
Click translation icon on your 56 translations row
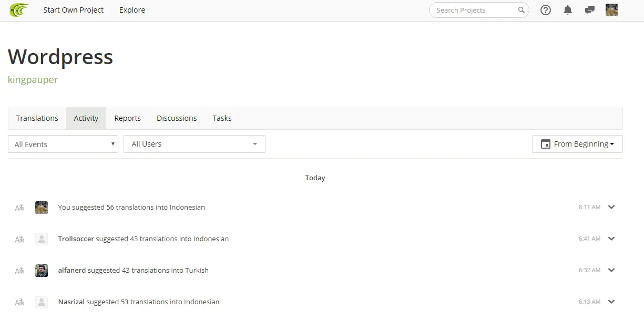tap(19, 208)
